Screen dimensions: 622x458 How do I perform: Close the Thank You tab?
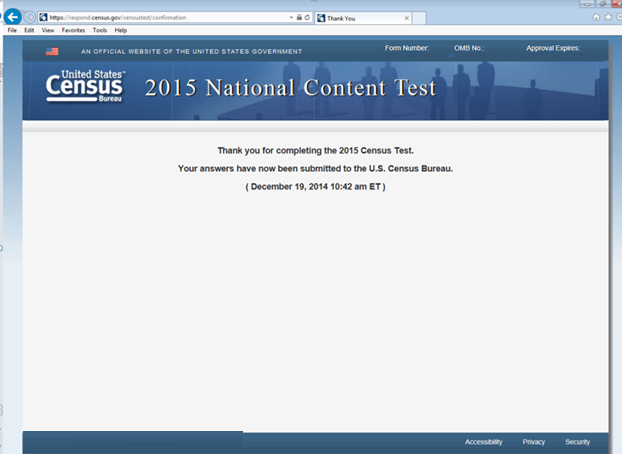tap(407, 18)
